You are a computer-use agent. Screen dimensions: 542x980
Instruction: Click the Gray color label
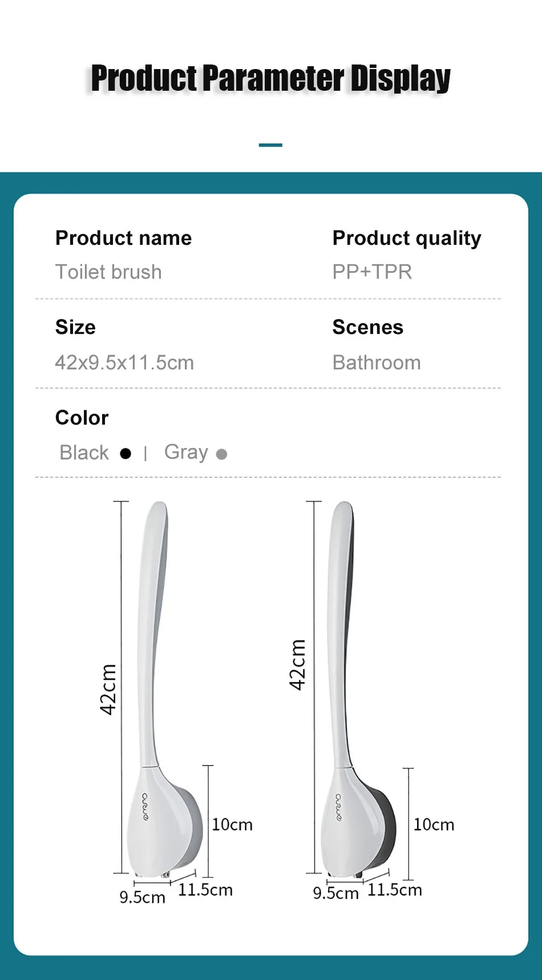point(186,452)
